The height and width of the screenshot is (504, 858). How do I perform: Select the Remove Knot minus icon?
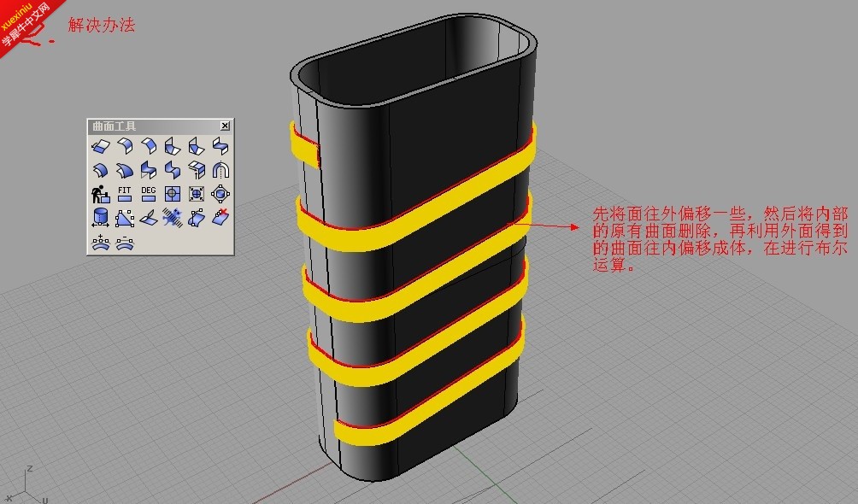[x=125, y=242]
